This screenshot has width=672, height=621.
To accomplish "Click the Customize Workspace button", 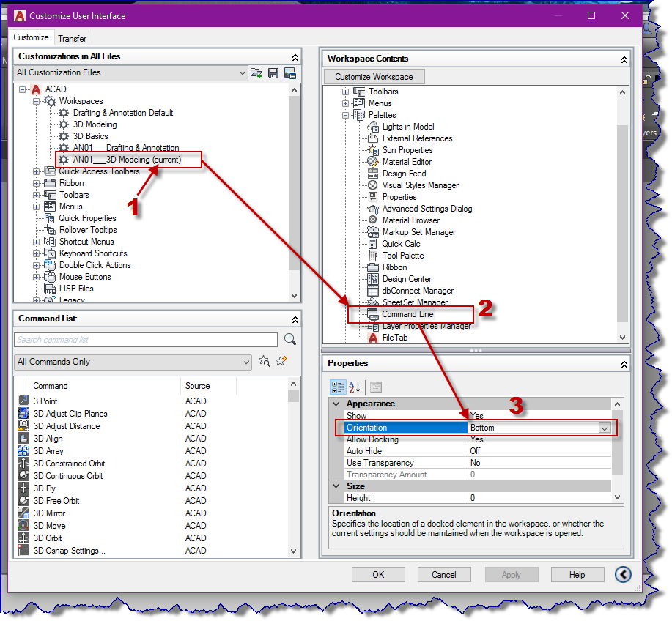I will pyautogui.click(x=374, y=76).
